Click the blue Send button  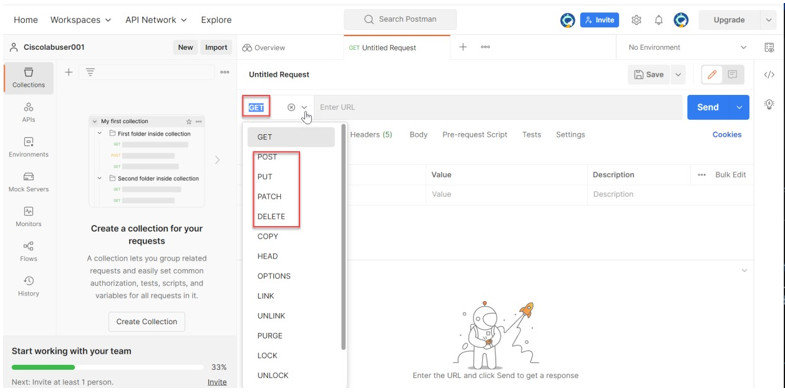pos(708,107)
